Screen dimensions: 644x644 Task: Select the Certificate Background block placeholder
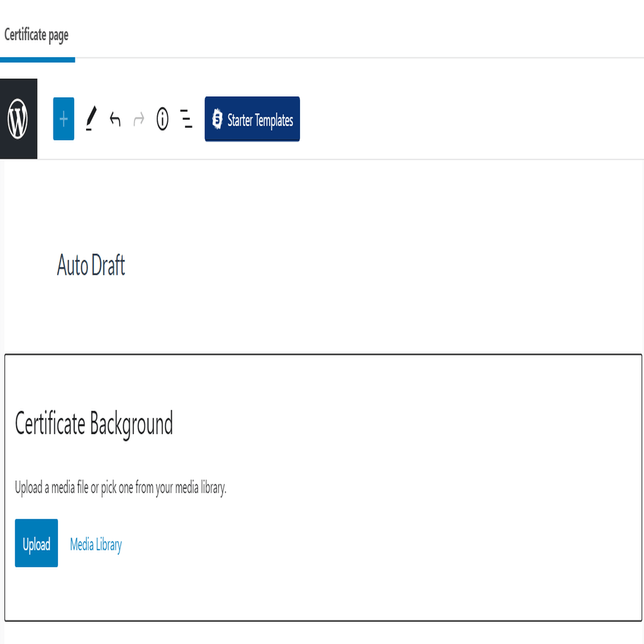(323, 487)
